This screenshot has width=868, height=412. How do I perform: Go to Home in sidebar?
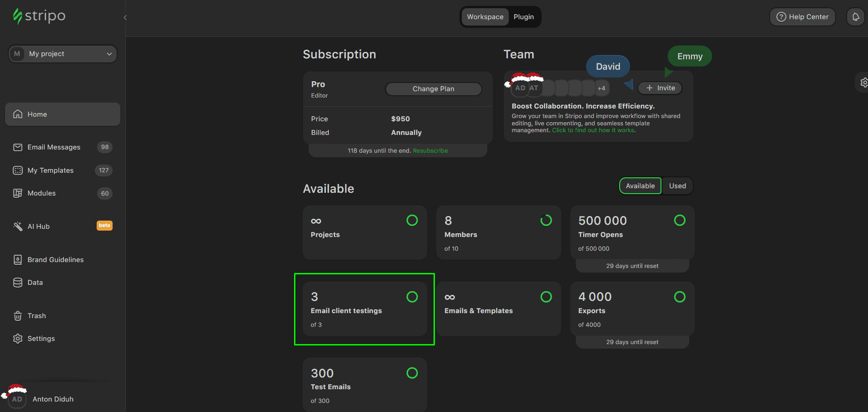pos(62,114)
